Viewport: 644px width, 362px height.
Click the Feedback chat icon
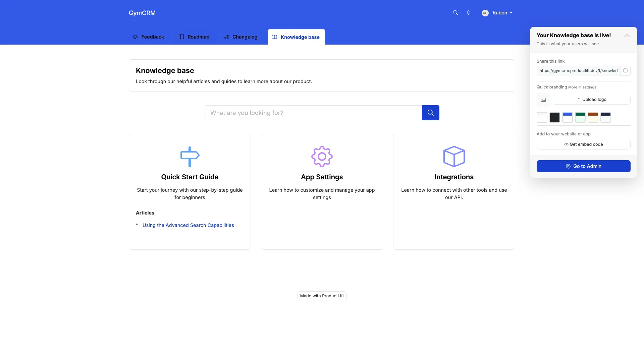point(135,37)
